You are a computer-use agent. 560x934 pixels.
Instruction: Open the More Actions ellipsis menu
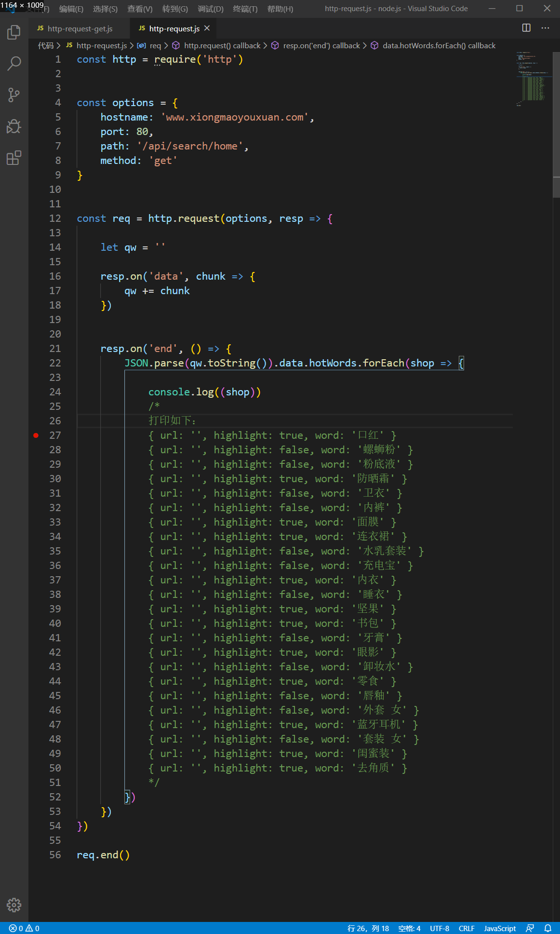[x=545, y=28]
